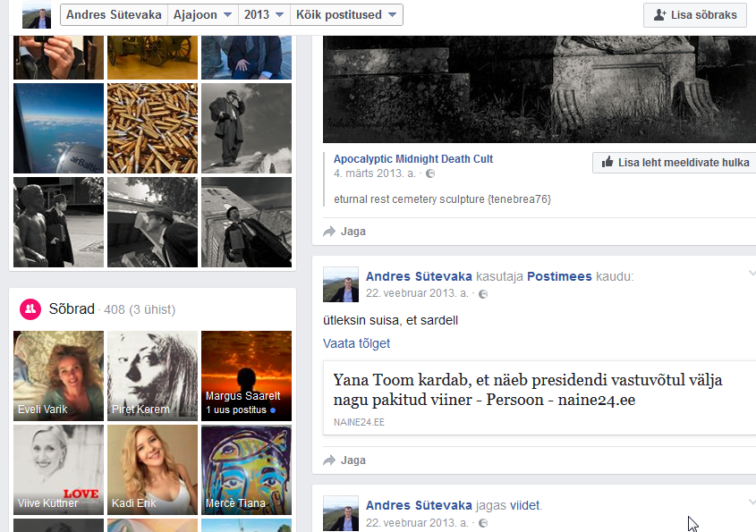The height and width of the screenshot is (532, 756).
Task: Open post options chevron on the jagas viidet post
Action: click(x=752, y=502)
